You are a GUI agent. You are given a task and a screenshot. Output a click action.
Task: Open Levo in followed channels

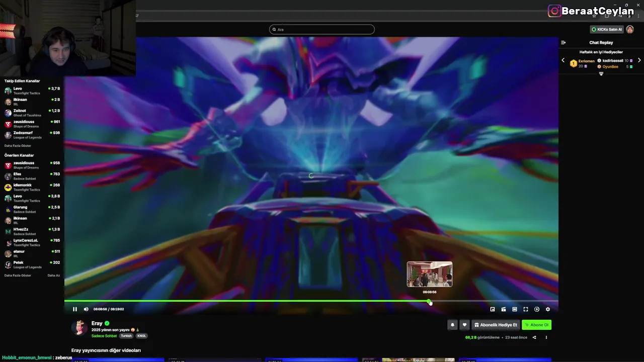(x=32, y=90)
